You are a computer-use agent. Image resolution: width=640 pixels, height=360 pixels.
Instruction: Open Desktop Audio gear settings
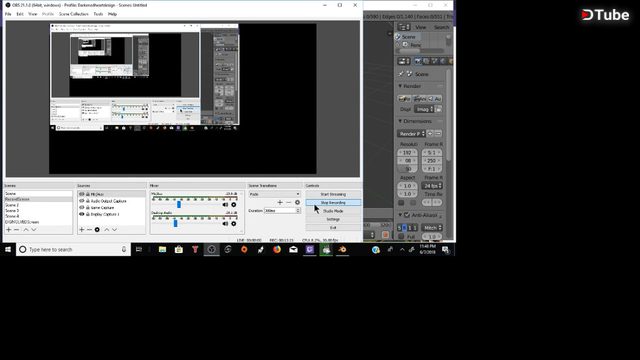pyautogui.click(x=233, y=224)
